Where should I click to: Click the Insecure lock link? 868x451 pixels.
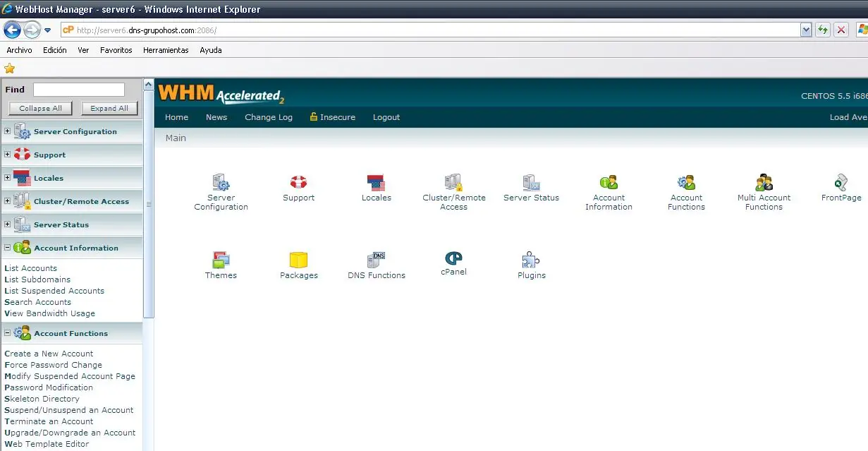coord(333,117)
